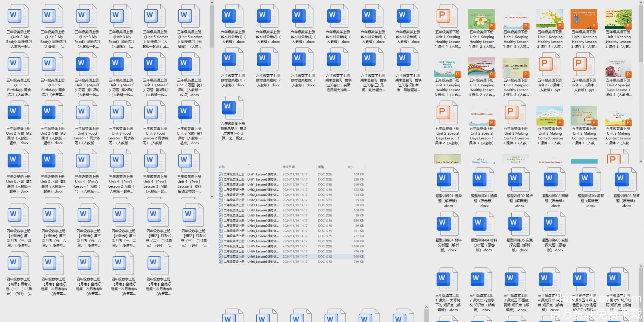Click the 类型 column header
This screenshot has width=644, height=322.
321,167
